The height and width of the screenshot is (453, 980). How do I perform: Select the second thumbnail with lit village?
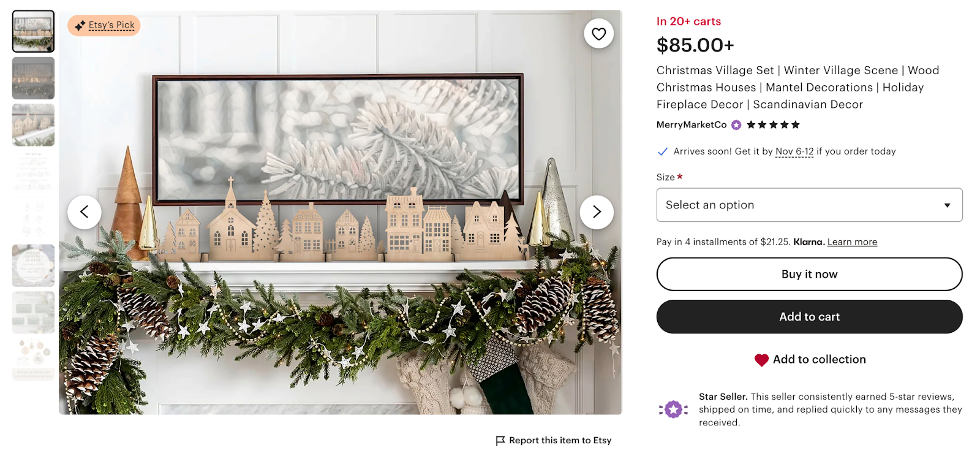coord(33,78)
